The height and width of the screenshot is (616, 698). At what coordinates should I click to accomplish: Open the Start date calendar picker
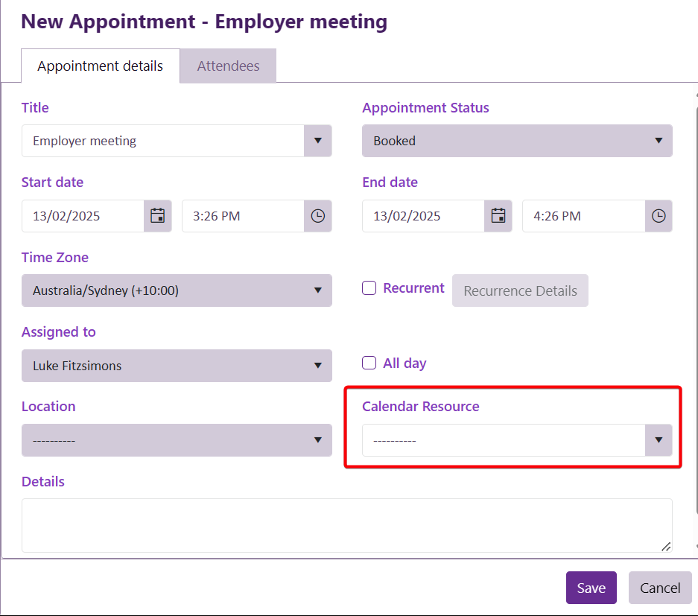[157, 216]
